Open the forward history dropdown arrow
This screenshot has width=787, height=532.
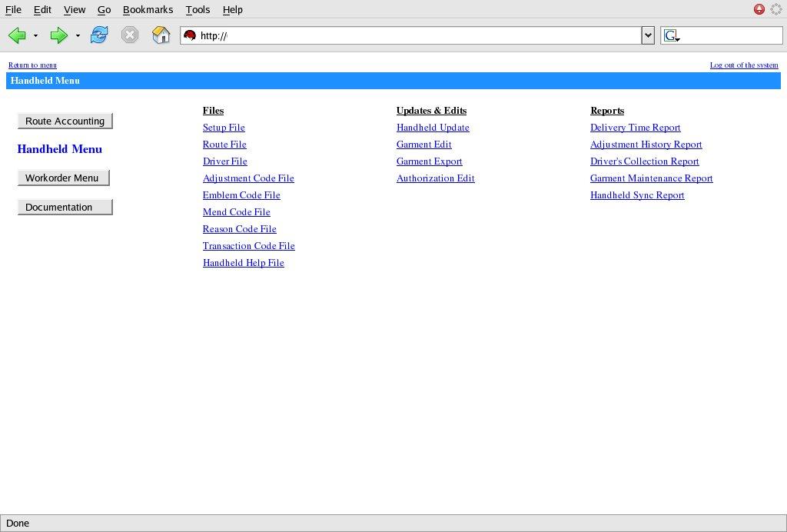[x=78, y=35]
